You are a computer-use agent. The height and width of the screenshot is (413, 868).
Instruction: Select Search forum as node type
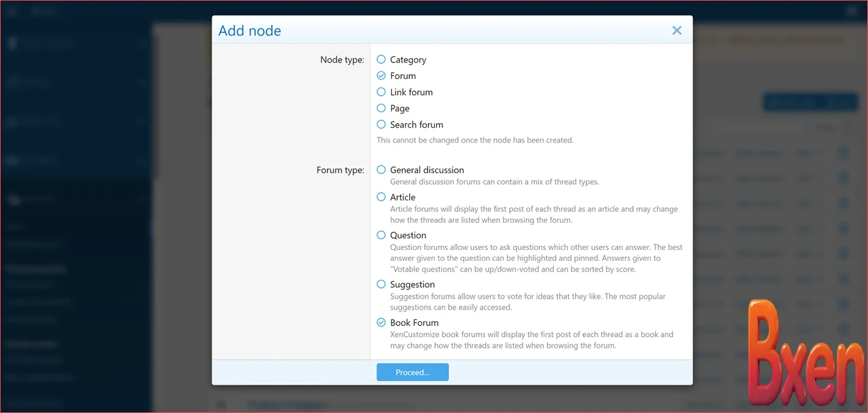[x=381, y=125]
